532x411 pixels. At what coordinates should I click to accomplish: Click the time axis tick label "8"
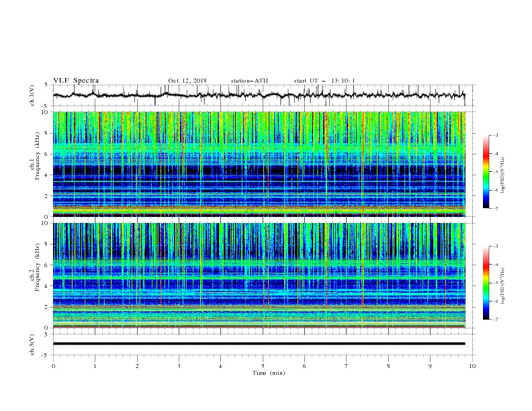tap(388, 366)
